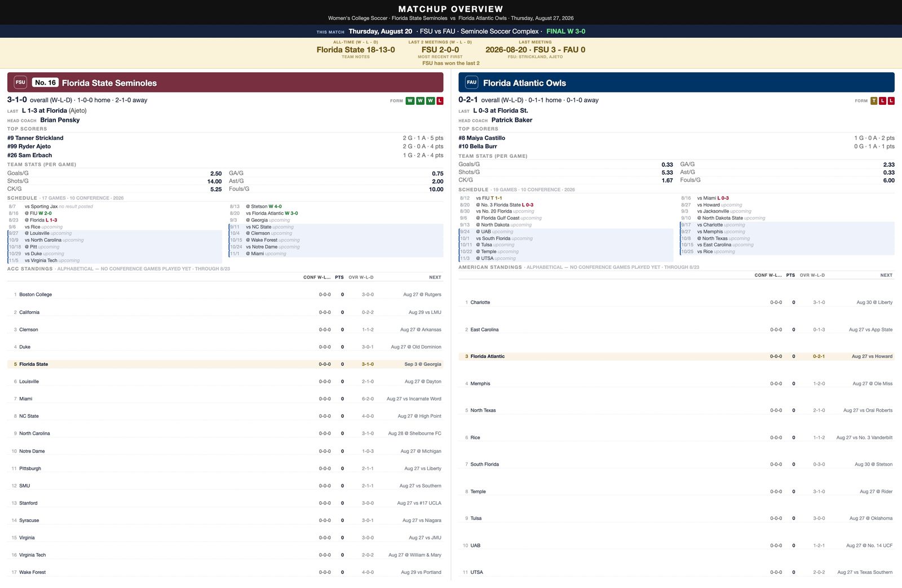Click UTSA in American standings
This screenshot has height=588, width=902.
tap(477, 572)
